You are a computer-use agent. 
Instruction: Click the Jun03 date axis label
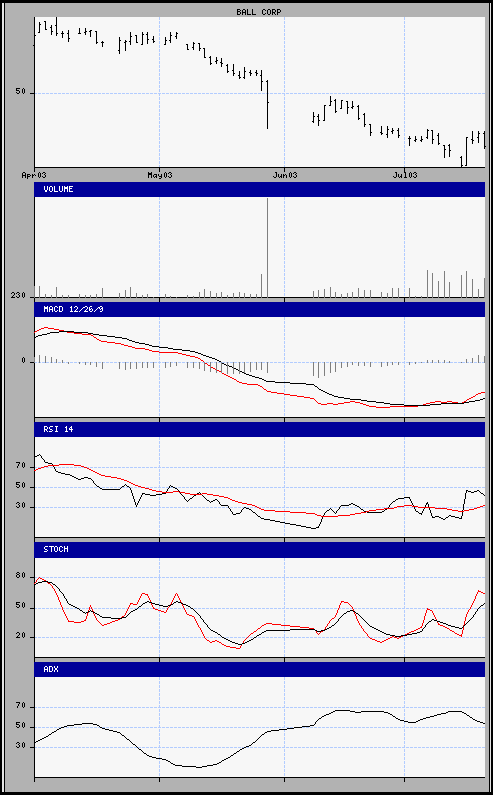285,175
